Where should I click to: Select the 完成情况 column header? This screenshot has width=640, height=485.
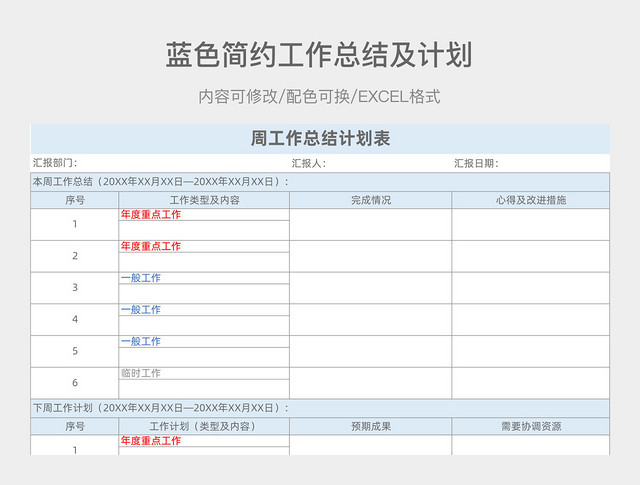tap(371, 200)
